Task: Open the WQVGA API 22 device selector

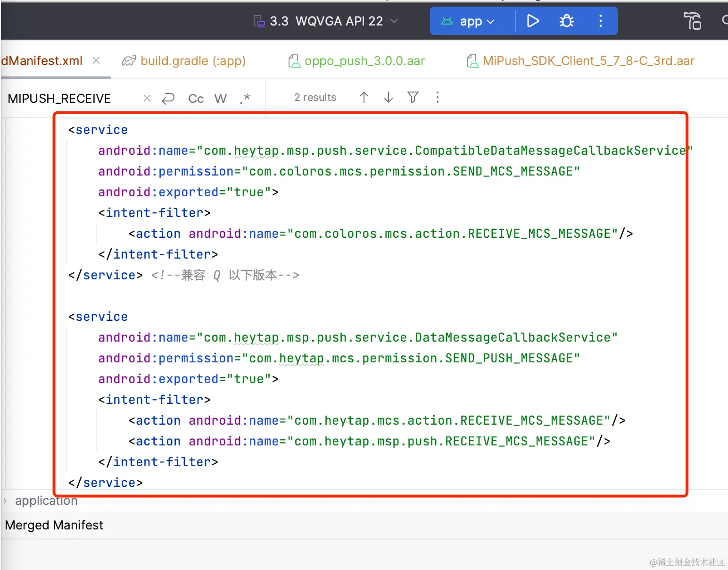Action: 326,21
